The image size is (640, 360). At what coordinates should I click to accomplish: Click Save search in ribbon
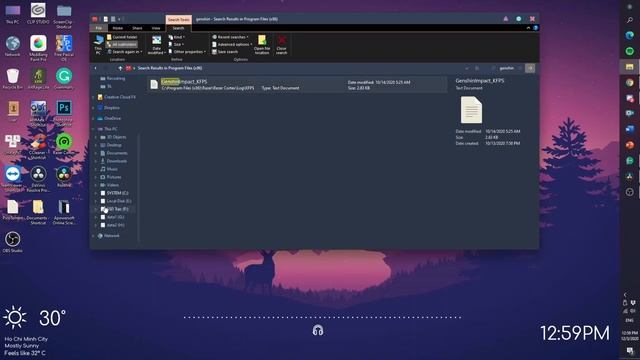tap(225, 52)
